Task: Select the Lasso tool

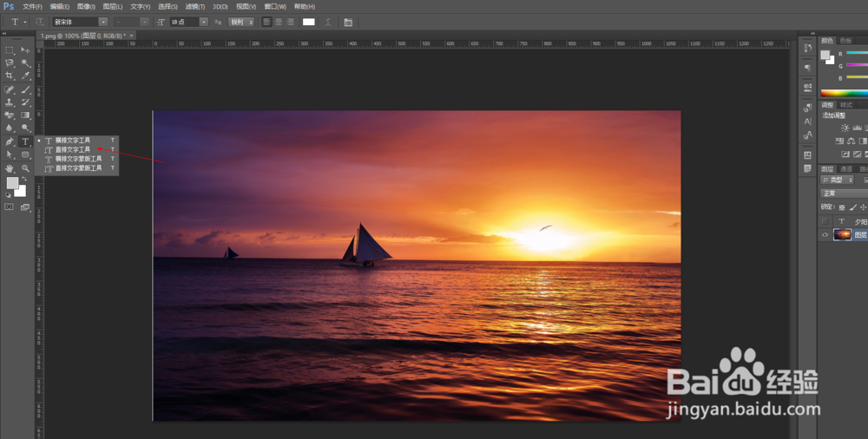Action: tap(10, 63)
